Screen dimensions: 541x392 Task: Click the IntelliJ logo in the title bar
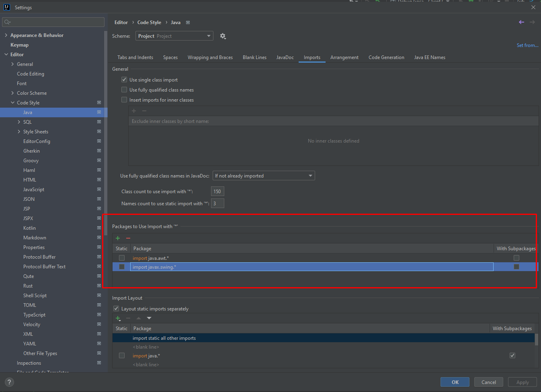coord(7,7)
